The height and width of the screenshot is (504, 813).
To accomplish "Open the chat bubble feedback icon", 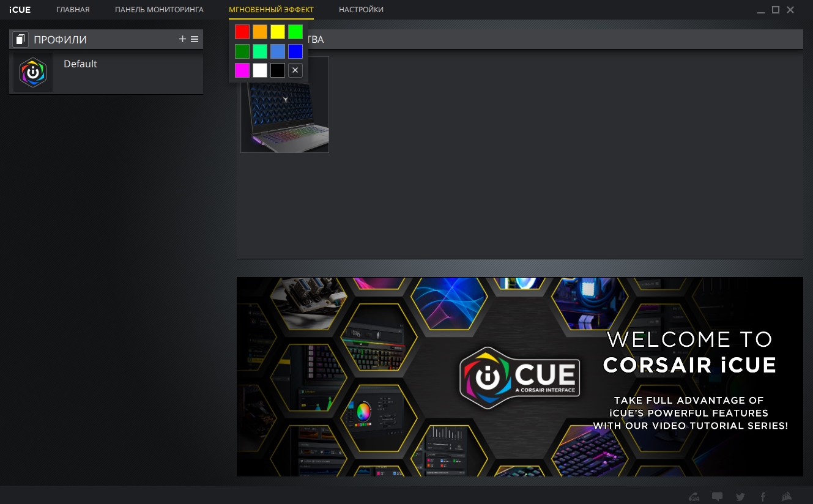I will coord(717,497).
